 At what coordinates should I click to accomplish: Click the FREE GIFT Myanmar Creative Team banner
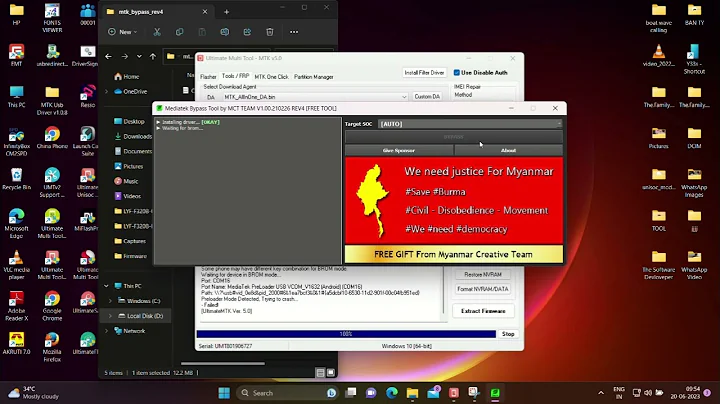(454, 254)
